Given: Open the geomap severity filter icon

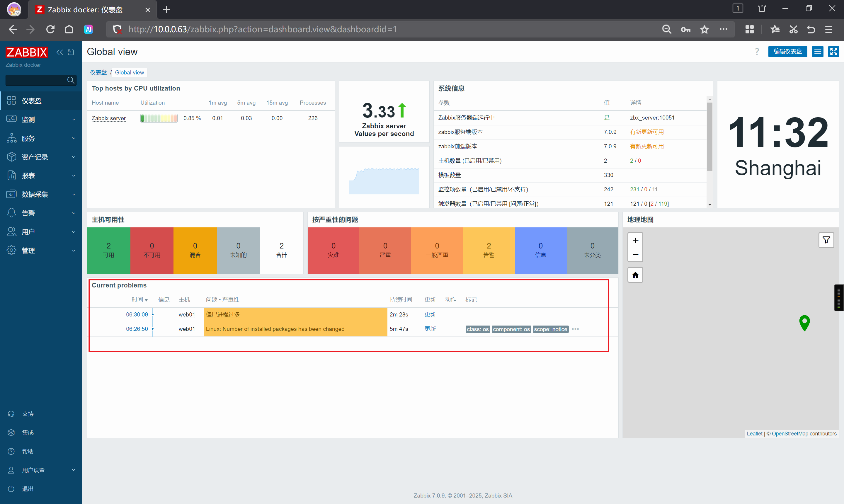Looking at the screenshot, I should coord(826,240).
